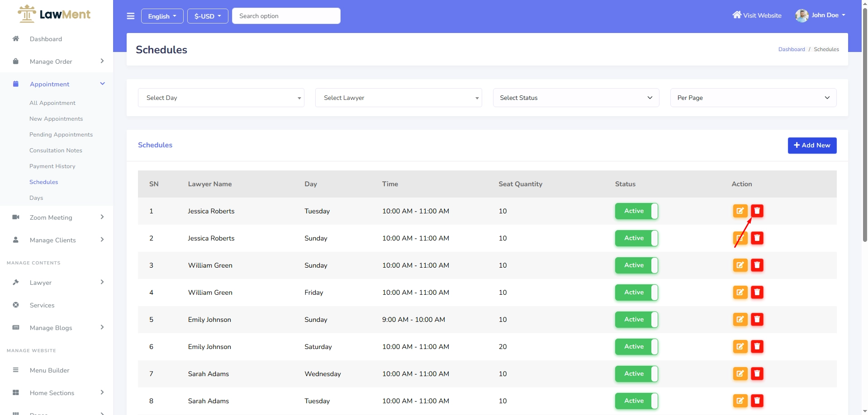Delete Sarah Adams' Tuesday schedule
Screen dimensions: 868x415
tap(757, 401)
